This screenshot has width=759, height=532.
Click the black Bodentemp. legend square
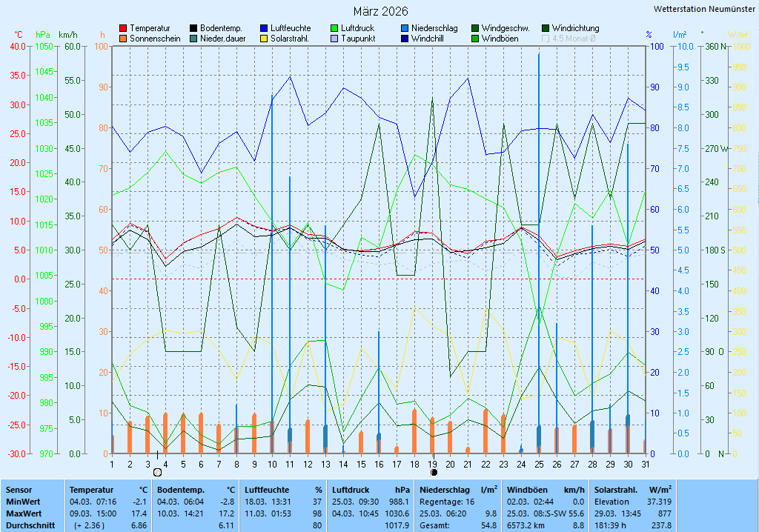193,28
